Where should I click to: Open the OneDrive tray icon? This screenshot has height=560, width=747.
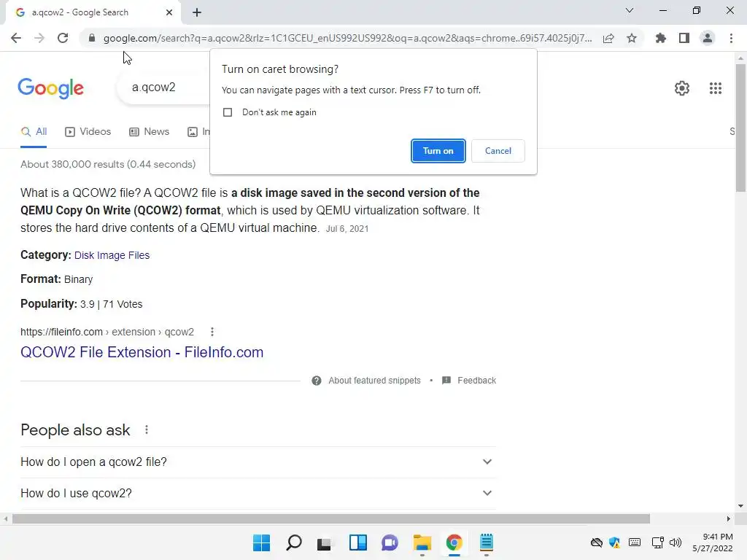[597, 542]
